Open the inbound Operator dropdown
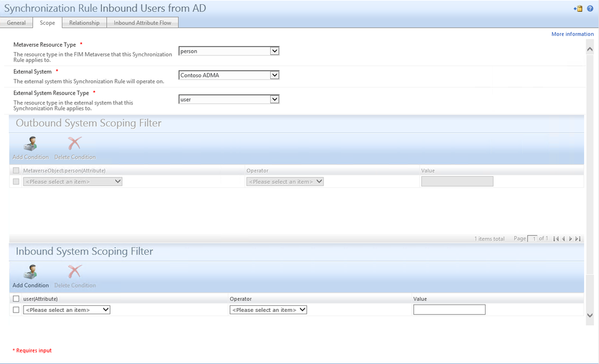This screenshot has height=364, width=599. [x=268, y=309]
